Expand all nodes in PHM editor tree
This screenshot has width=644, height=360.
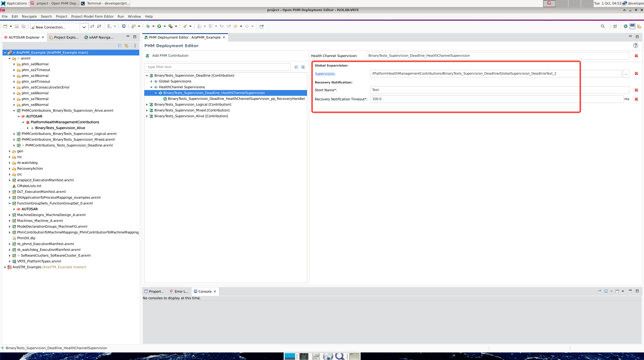coord(303,67)
